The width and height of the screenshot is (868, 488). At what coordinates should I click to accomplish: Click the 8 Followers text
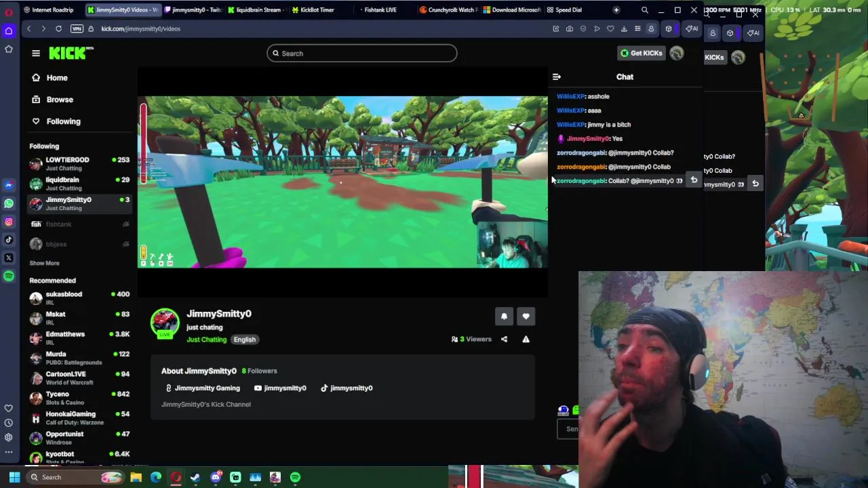click(259, 371)
